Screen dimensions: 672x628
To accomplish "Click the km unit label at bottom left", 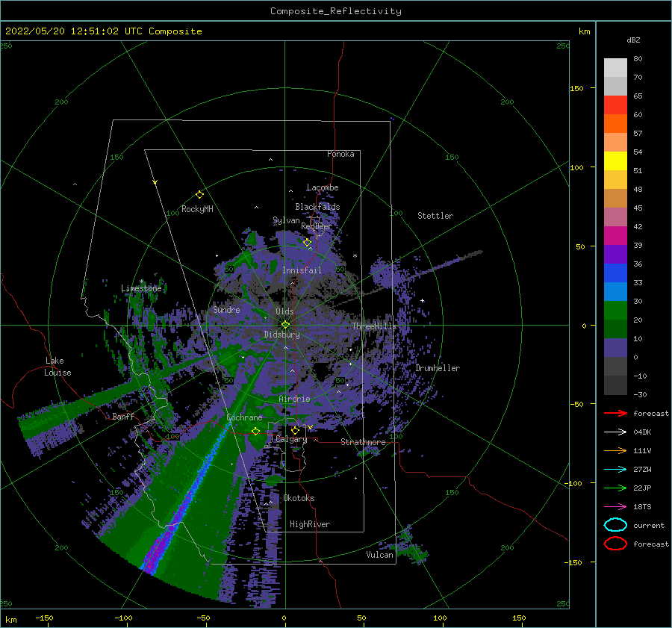I will (x=10, y=620).
